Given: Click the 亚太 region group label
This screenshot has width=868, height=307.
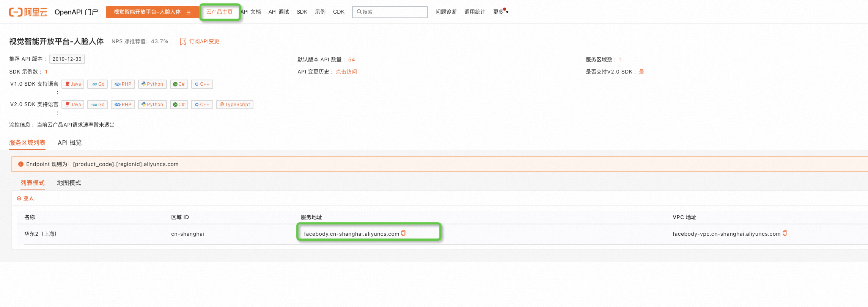Looking at the screenshot, I should click(28, 199).
